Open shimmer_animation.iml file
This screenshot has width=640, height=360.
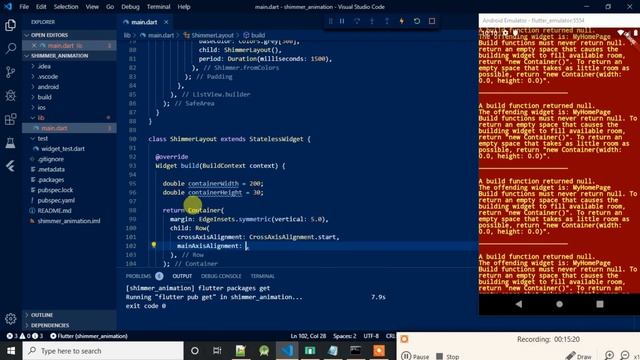pos(69,221)
